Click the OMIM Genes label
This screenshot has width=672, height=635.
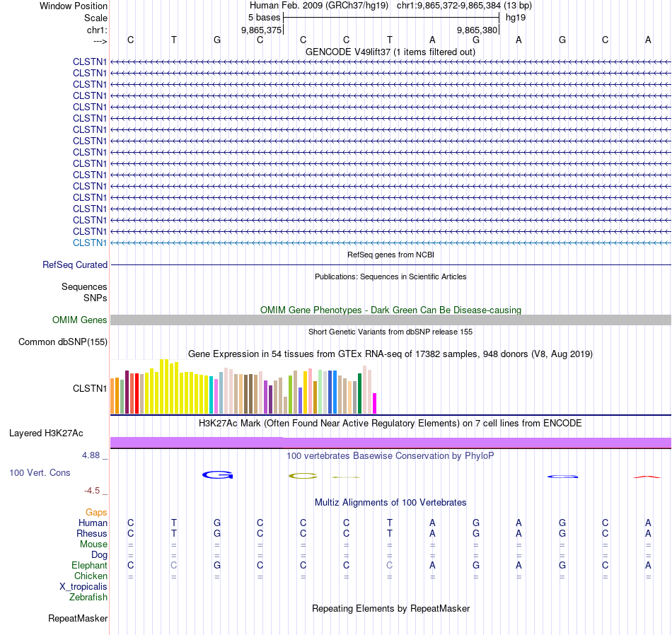80,320
